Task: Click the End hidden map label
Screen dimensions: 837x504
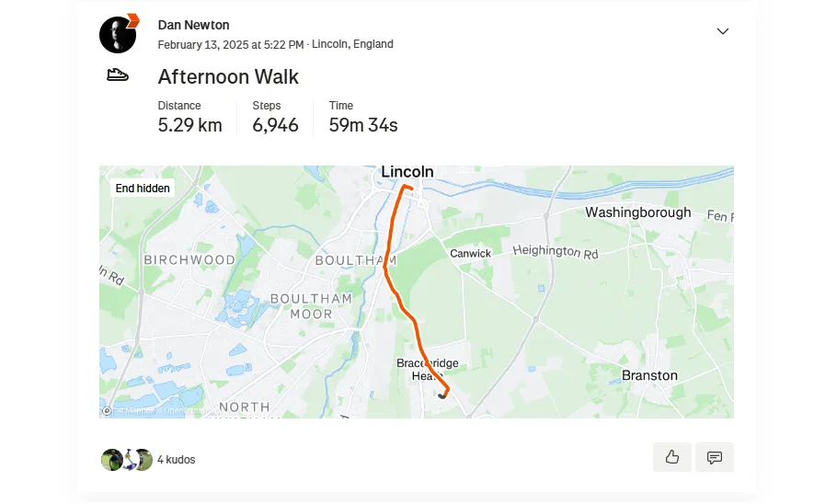Action: (x=143, y=189)
